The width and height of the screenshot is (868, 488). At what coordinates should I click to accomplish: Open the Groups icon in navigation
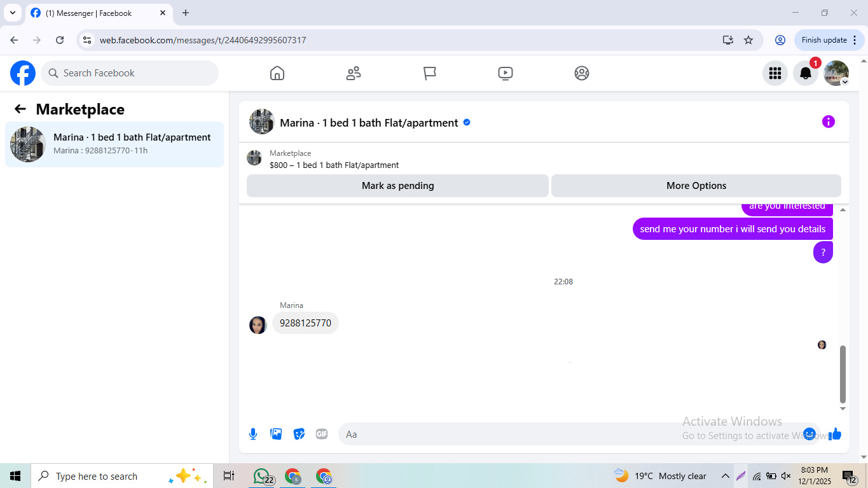tap(582, 73)
